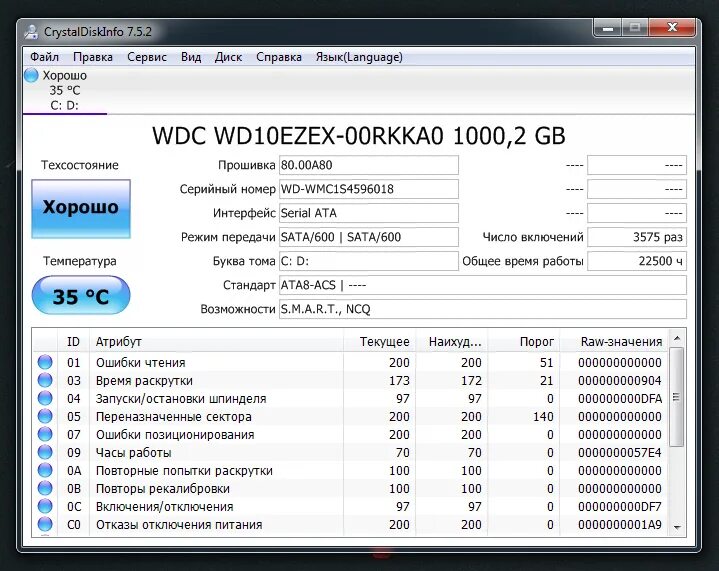Click raw value 0000000001A9
The height and width of the screenshot is (571, 719).
tap(619, 524)
